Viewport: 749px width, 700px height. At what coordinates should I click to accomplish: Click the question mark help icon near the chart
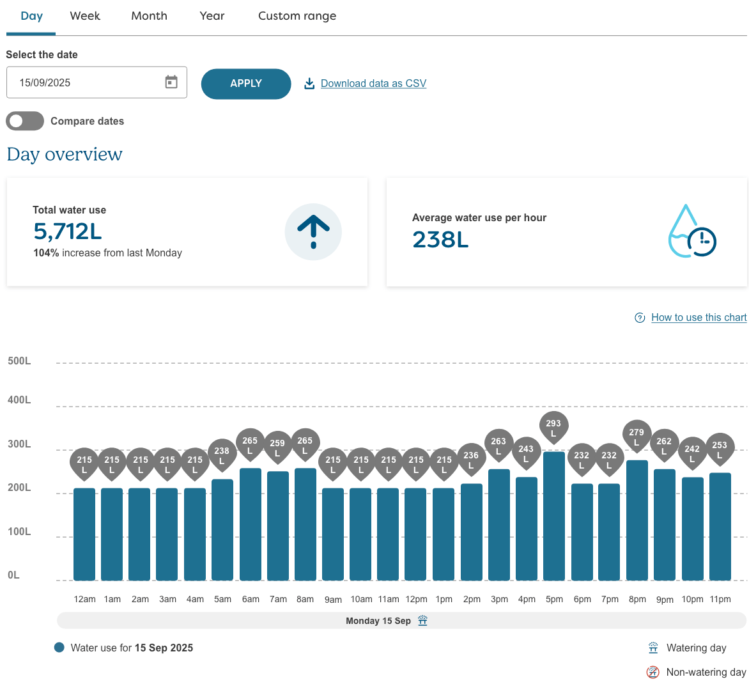click(640, 317)
